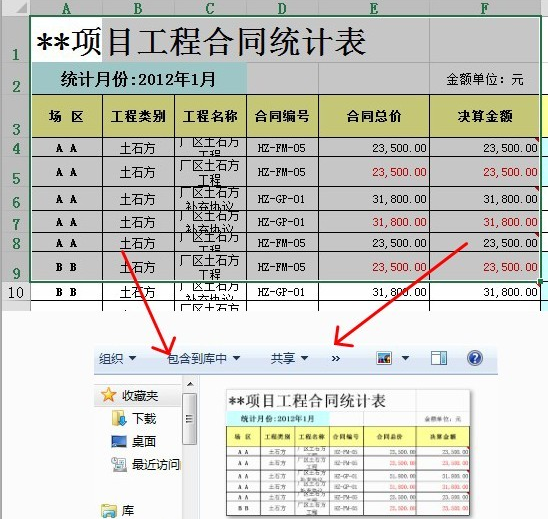Open the Help question mark icon
The width and height of the screenshot is (548, 519).
(475, 358)
